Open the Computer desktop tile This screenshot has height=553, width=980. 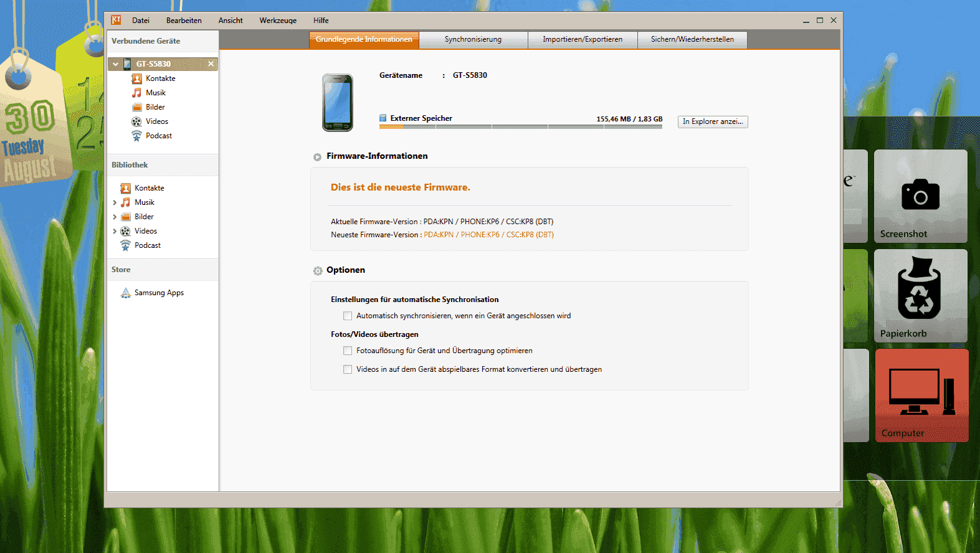point(921,395)
